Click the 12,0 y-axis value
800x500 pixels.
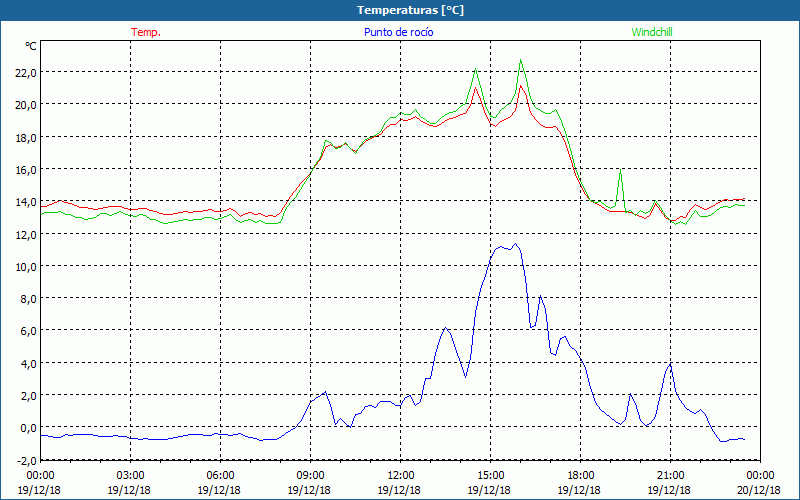(x=27, y=234)
